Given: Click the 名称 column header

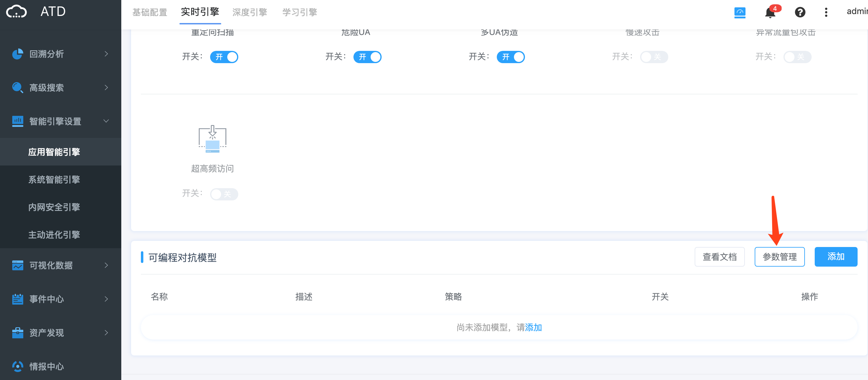Looking at the screenshot, I should tap(159, 297).
